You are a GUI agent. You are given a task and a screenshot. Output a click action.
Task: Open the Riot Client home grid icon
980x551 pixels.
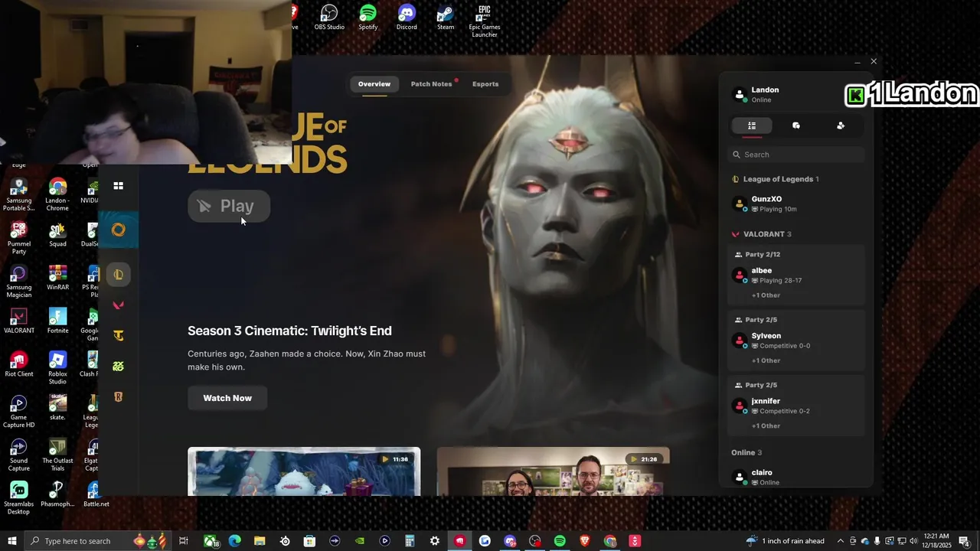[x=119, y=186]
